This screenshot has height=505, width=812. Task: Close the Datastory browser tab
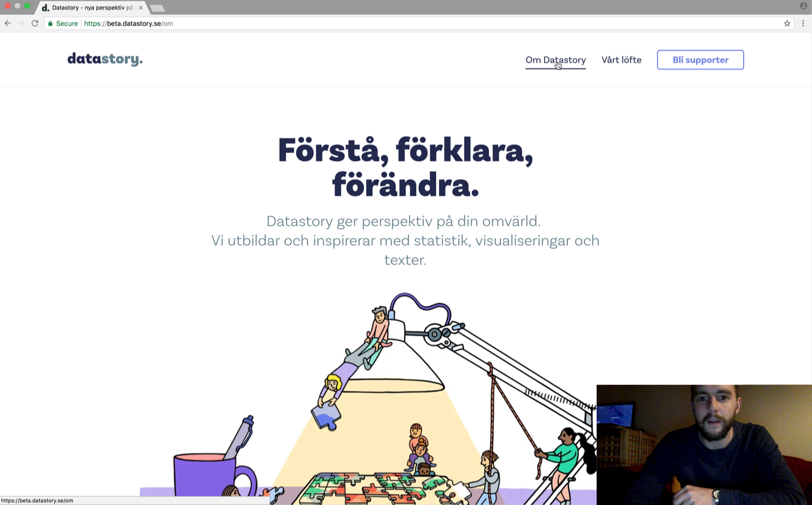[x=141, y=7]
